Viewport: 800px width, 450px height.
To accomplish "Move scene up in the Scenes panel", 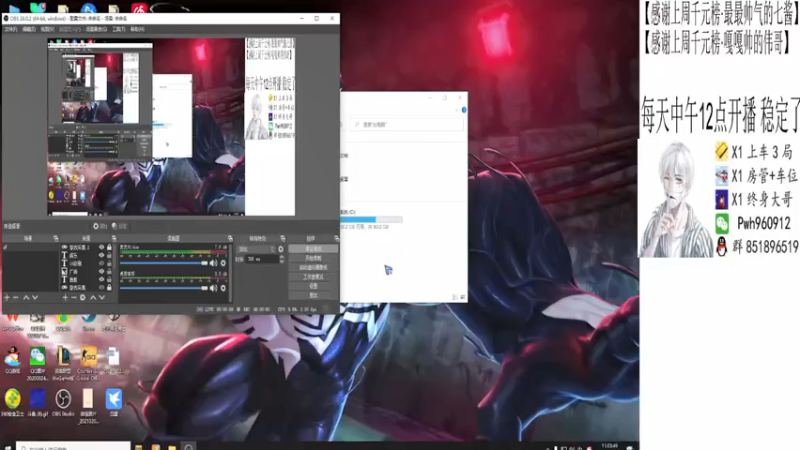I will click(x=26, y=297).
